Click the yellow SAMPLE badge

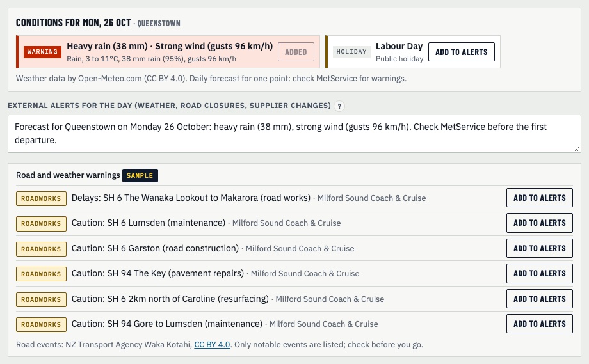pyautogui.click(x=140, y=175)
